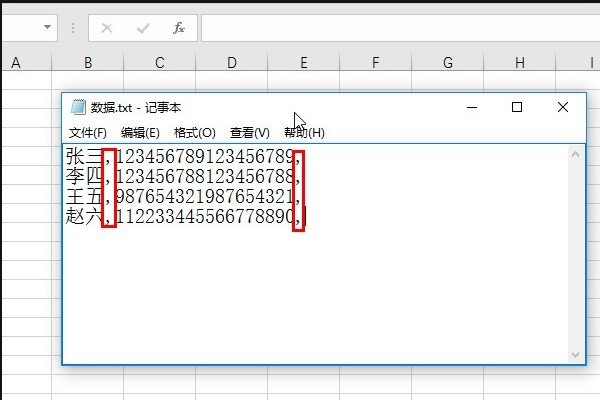Select column G header in Excel

[x=447, y=62]
